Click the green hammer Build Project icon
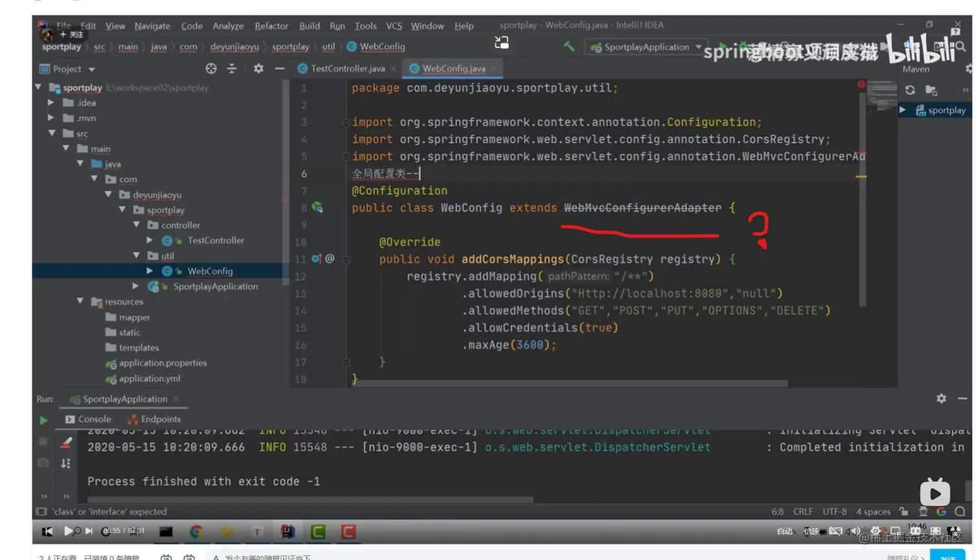Image resolution: width=979 pixels, height=560 pixels. click(x=568, y=46)
